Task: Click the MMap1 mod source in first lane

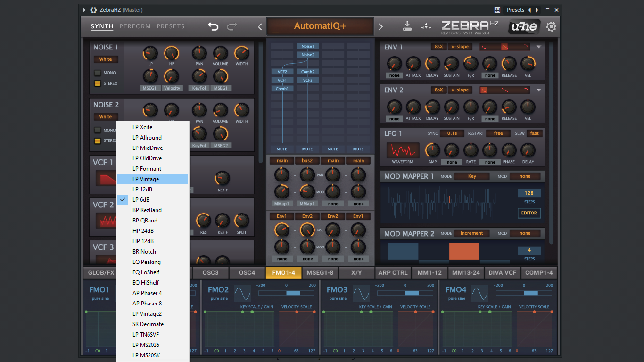Action: [x=282, y=204]
